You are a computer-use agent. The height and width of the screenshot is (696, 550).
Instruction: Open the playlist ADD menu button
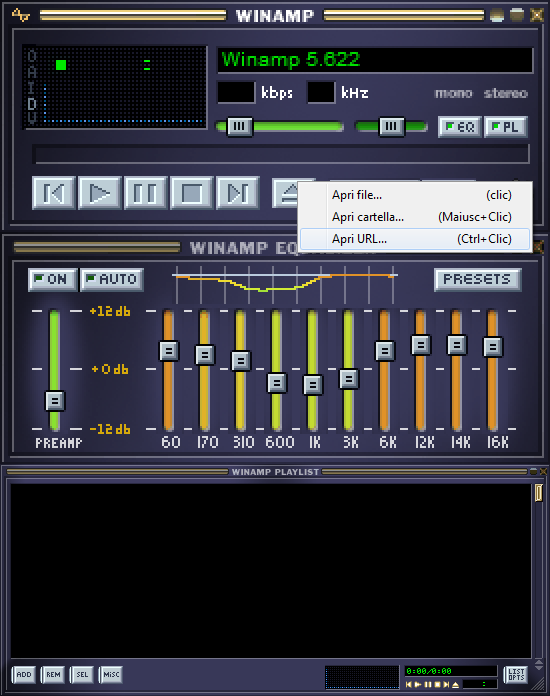click(x=24, y=675)
